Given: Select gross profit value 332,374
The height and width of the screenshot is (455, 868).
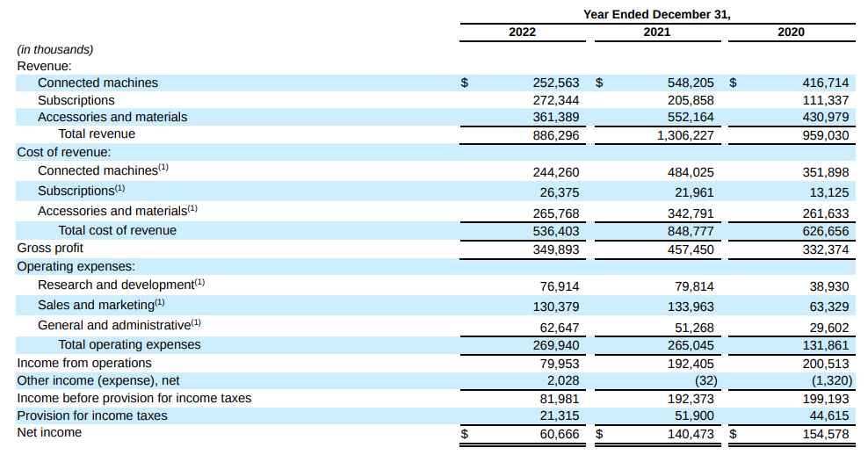Looking at the screenshot, I should pyautogui.click(x=825, y=249).
